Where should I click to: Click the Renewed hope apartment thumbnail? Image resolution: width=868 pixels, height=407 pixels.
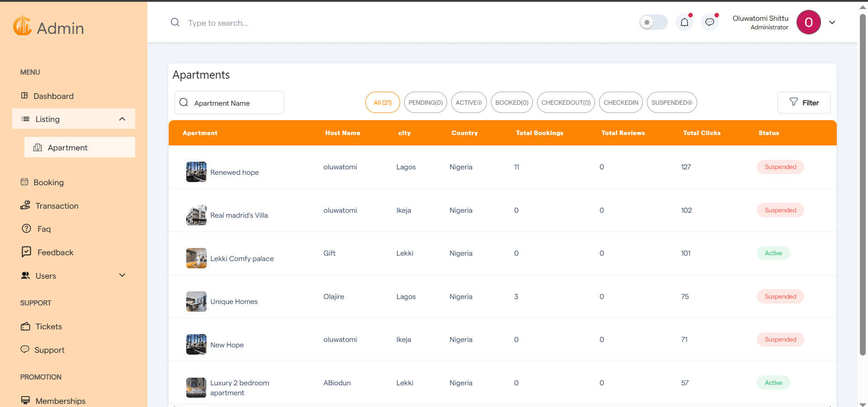click(196, 172)
